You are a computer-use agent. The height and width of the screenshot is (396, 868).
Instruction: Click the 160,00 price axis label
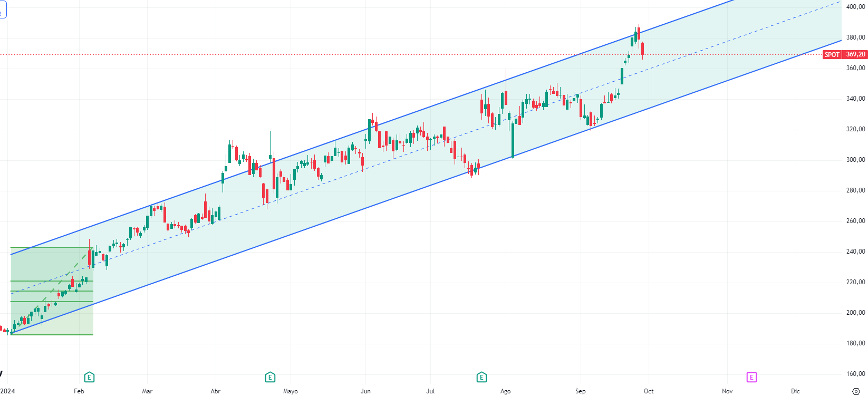click(x=855, y=374)
